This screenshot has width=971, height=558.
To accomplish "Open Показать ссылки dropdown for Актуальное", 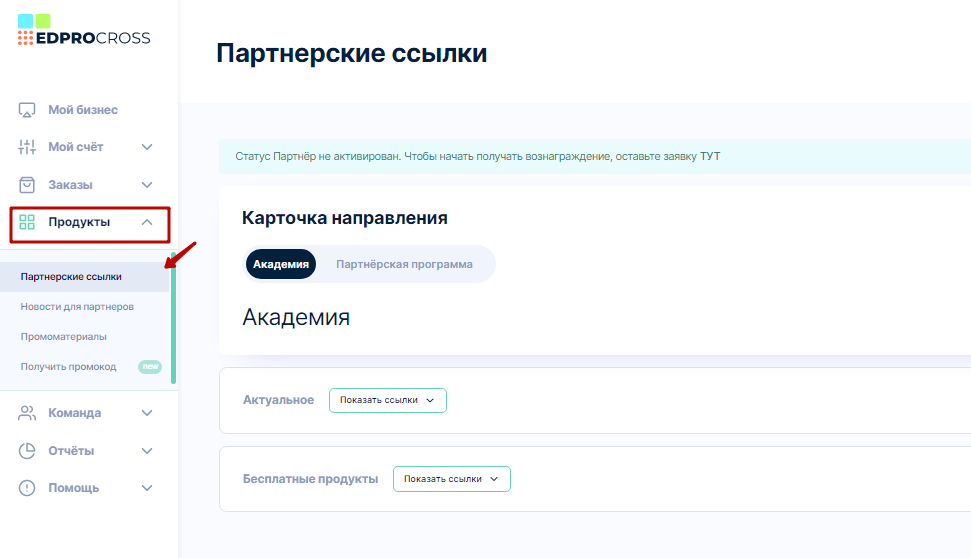I will 388,400.
